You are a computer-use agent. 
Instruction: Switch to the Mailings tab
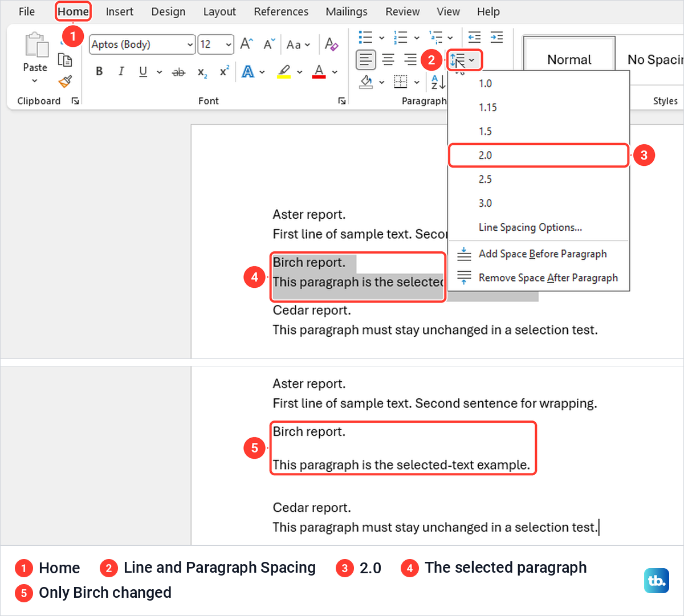point(347,11)
